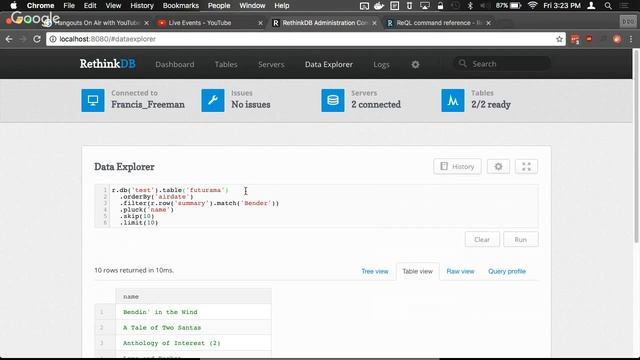The width and height of the screenshot is (640, 360).
Task: Click the "2/2 ready" tables status
Action: [x=491, y=105]
